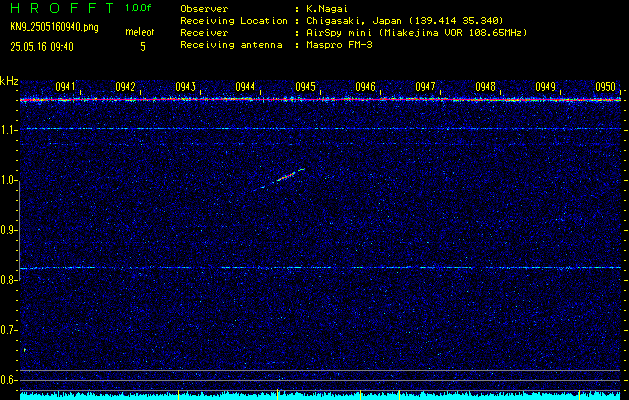Click the AirSpy mini receiver text

click(416, 33)
